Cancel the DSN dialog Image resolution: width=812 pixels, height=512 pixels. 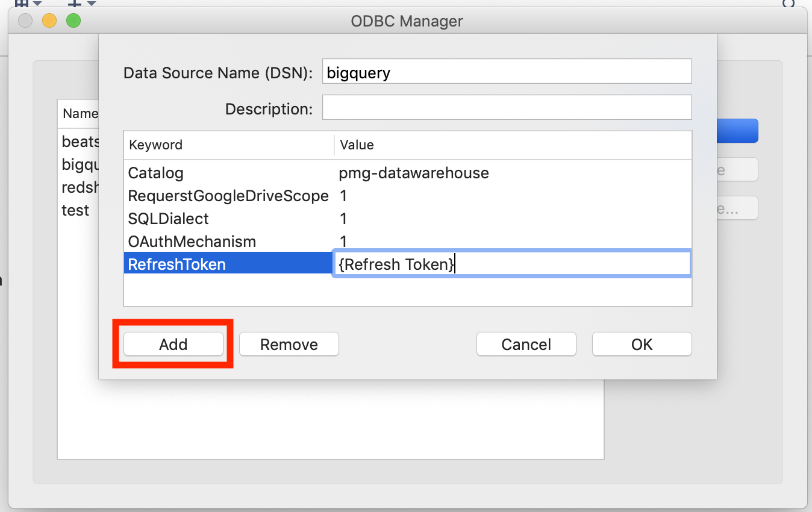point(526,345)
